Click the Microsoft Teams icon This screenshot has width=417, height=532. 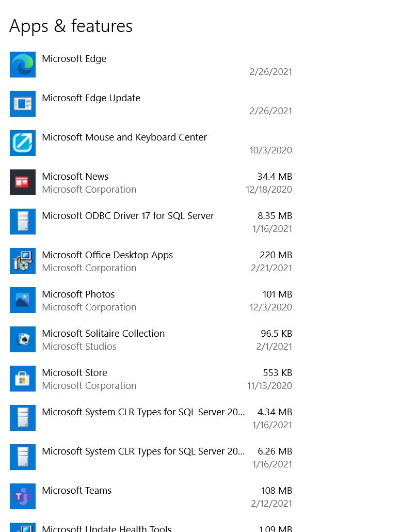[x=22, y=496]
